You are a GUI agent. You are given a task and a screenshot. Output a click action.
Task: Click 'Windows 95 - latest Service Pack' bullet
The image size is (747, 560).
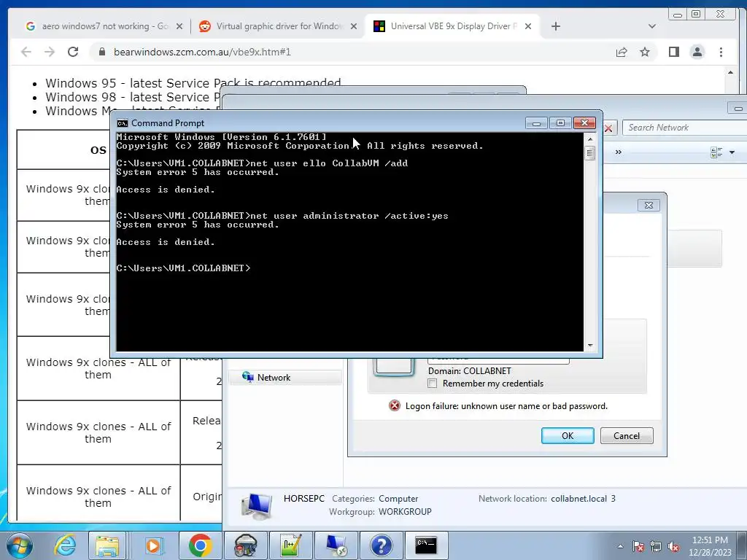coord(193,83)
